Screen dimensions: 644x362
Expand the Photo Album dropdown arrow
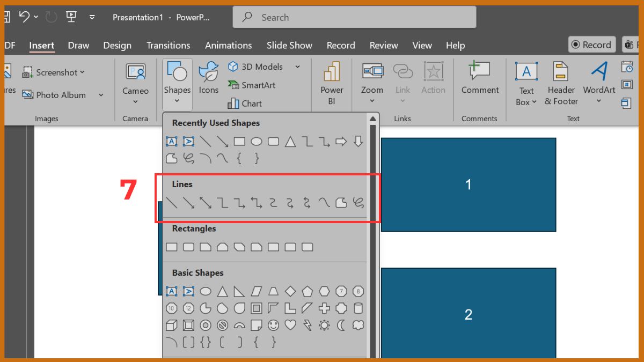(101, 95)
